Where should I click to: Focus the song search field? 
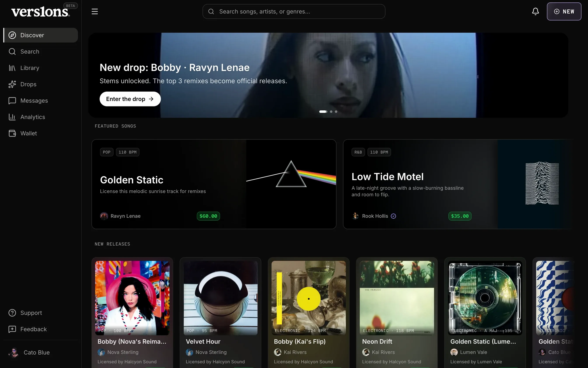click(294, 11)
